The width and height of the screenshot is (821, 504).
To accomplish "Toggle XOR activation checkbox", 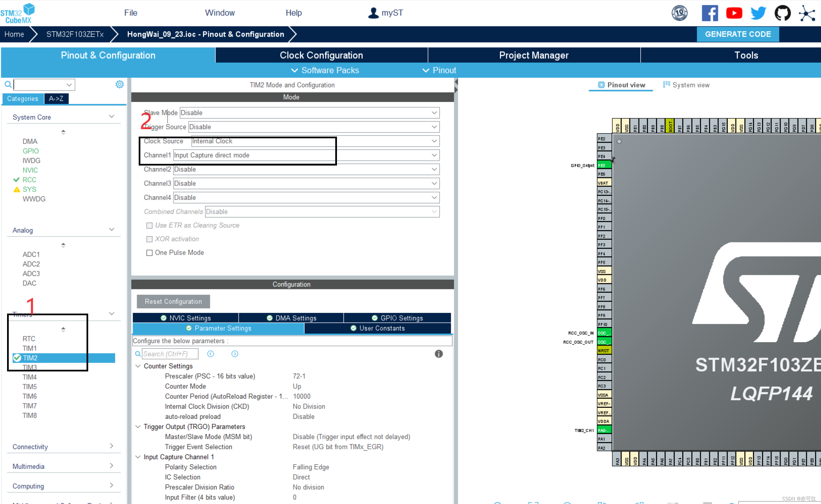I will (x=149, y=239).
